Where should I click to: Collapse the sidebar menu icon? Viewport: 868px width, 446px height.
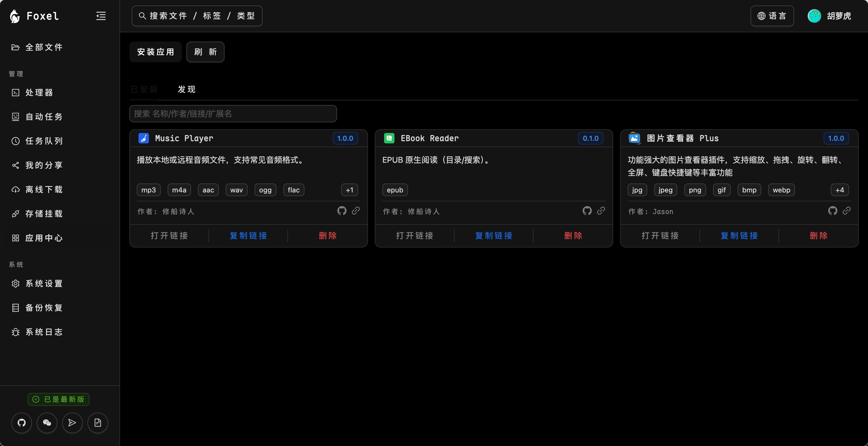(101, 16)
